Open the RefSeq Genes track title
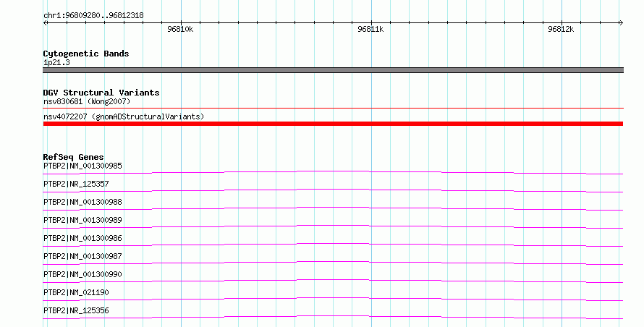 (73, 157)
